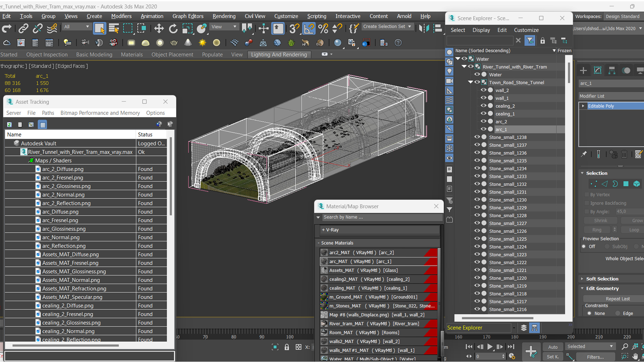Open Scene Explorer Customize menu
Image resolution: width=644 pixels, height=362 pixels.
point(526,30)
